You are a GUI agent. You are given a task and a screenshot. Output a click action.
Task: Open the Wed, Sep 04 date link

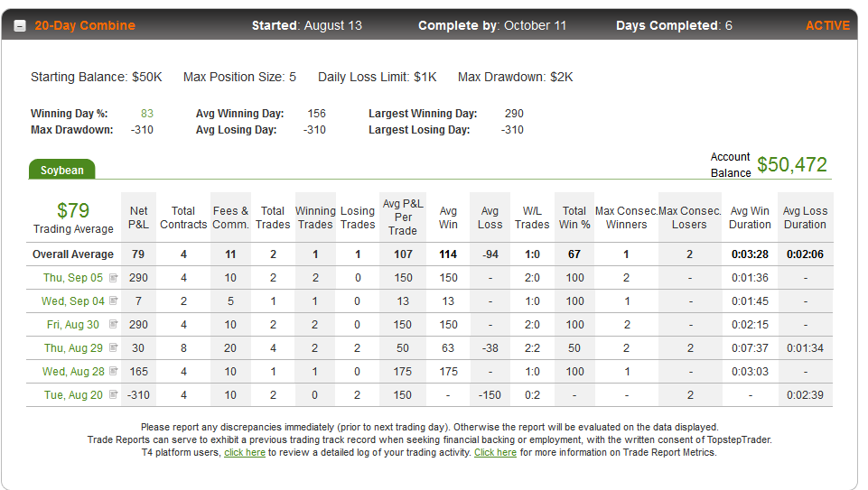point(73,300)
